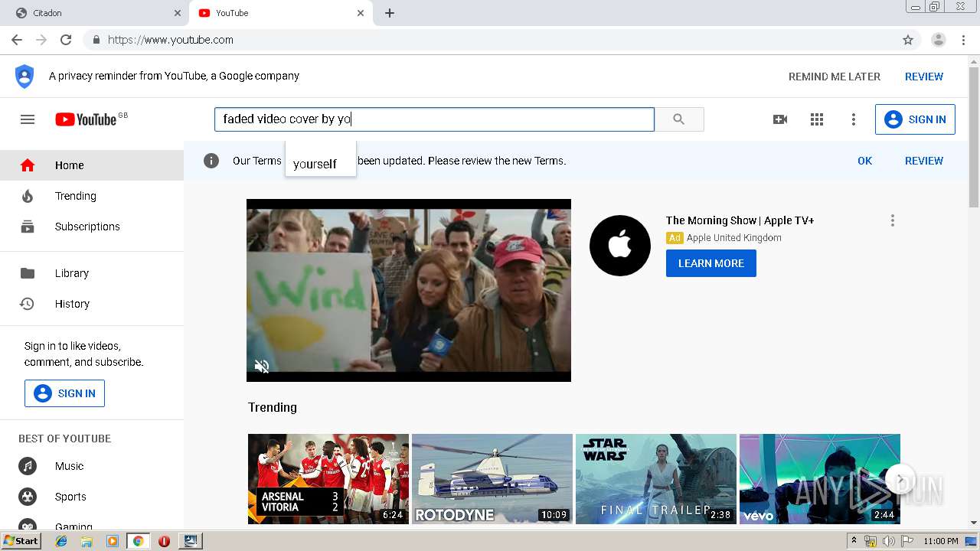
Task: Click the Apple channel avatar
Action: pyautogui.click(x=620, y=246)
